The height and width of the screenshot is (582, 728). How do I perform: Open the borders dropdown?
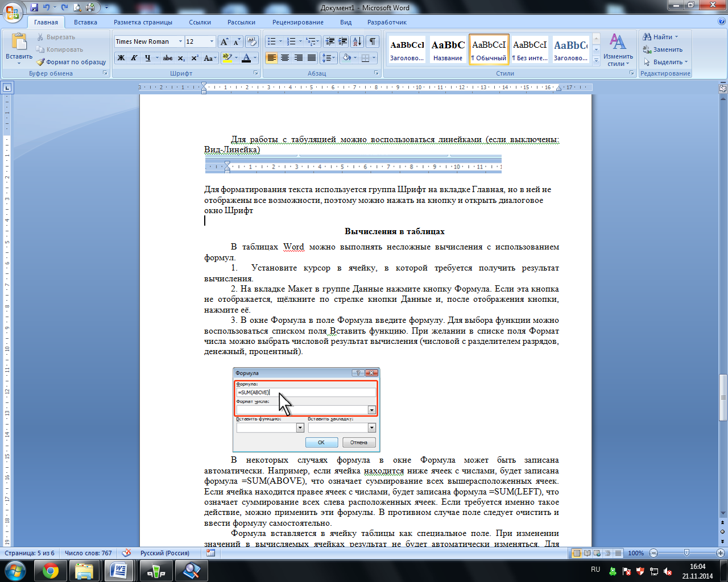pos(374,58)
